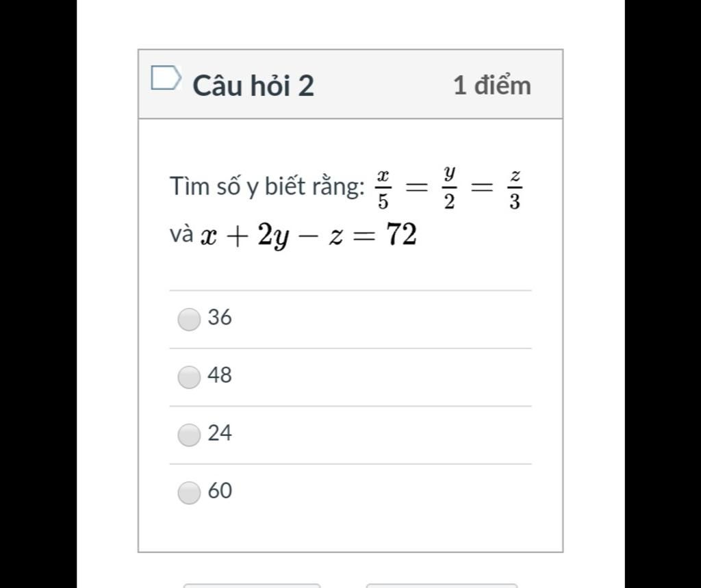Click the x over 5 fraction
Viewport: 701px width, 588px height.
[383, 188]
